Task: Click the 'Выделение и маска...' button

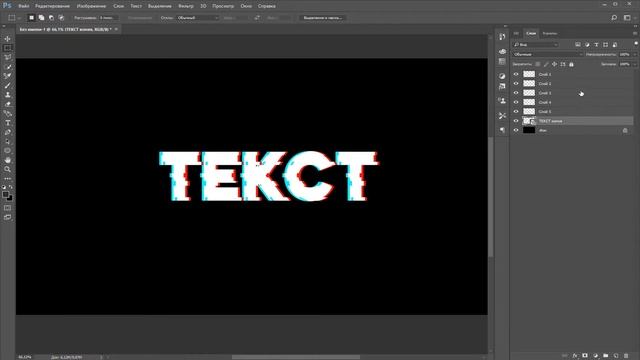Action: [322, 18]
